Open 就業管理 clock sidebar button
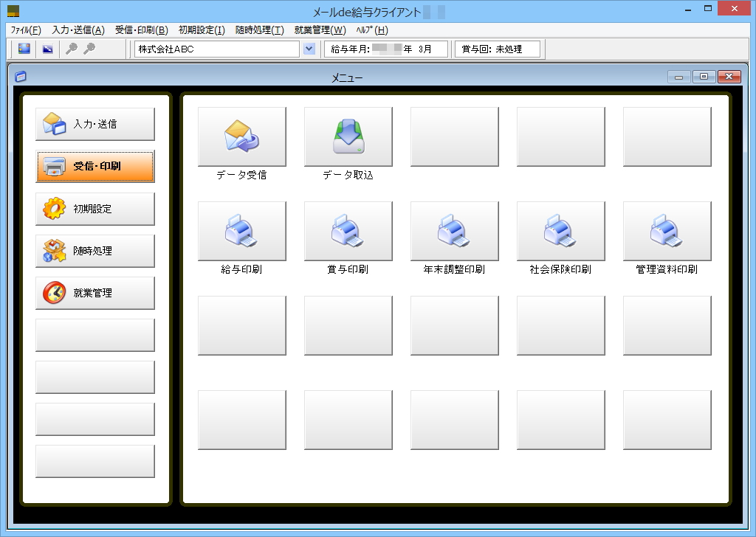This screenshot has width=756, height=537. 95,293
